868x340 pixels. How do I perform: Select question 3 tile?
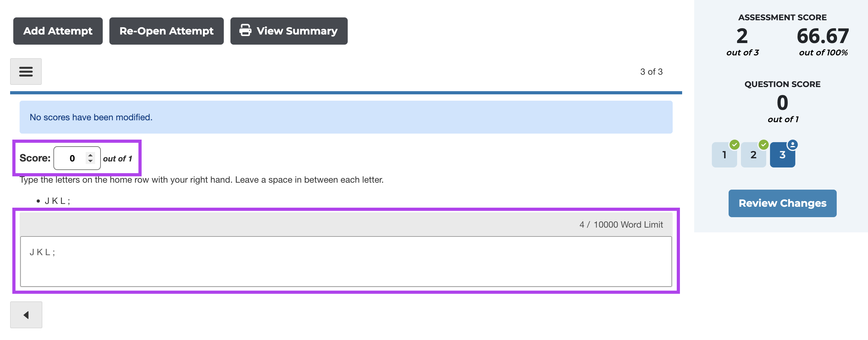(782, 155)
